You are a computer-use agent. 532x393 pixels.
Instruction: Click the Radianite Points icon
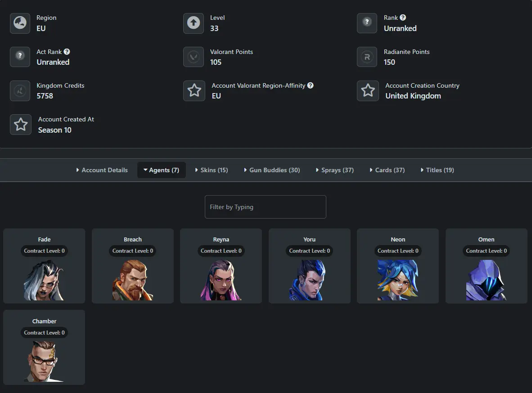[x=367, y=57]
